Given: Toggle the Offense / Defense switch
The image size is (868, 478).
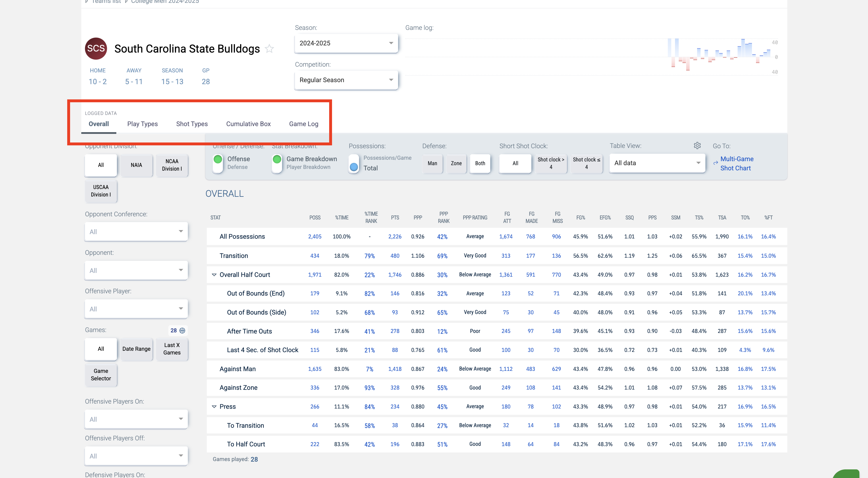Looking at the screenshot, I should point(218,163).
